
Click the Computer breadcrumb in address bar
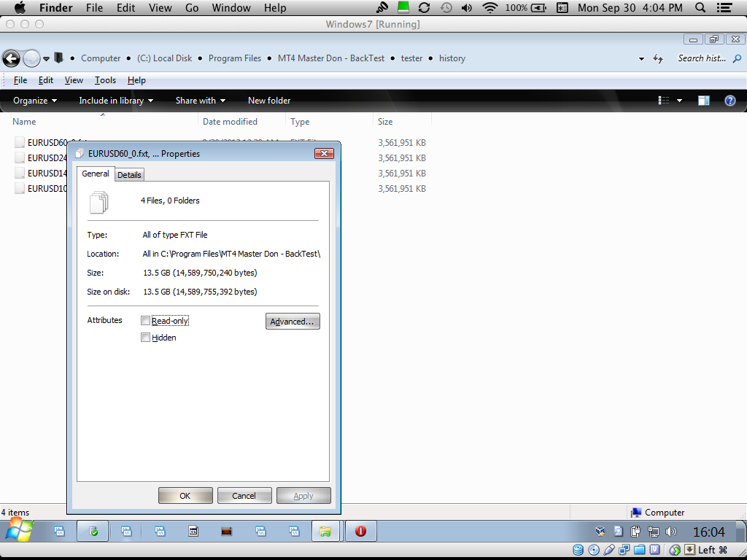point(101,58)
